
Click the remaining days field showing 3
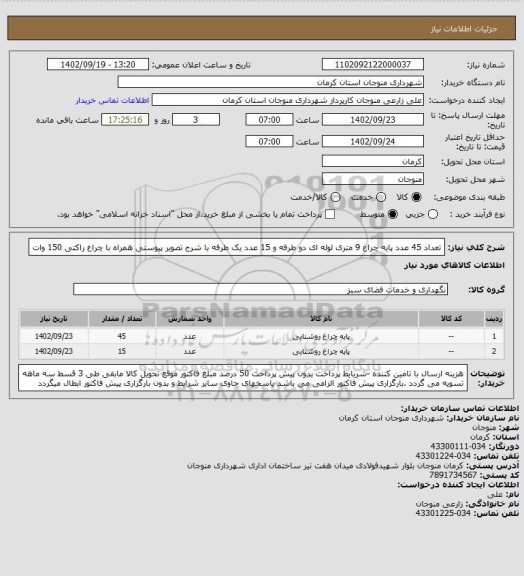196,120
